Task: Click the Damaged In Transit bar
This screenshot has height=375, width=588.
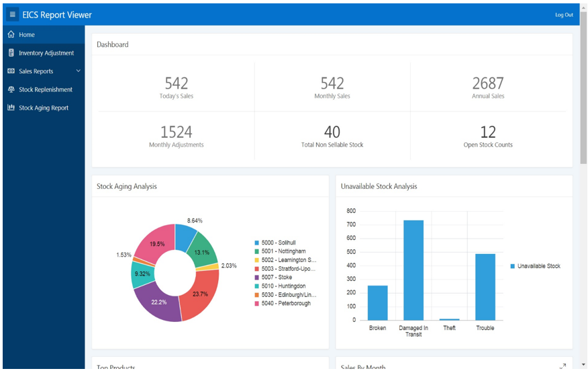Action: [413, 270]
